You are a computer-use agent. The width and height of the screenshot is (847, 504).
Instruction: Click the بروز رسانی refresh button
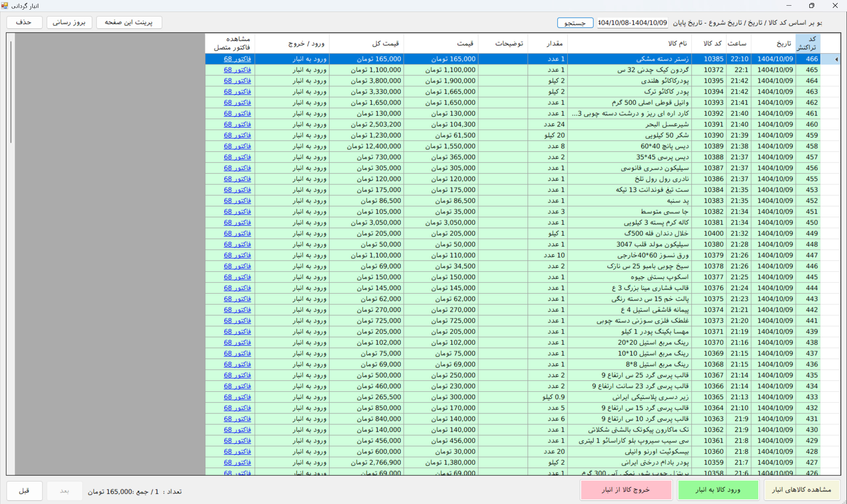click(x=69, y=22)
